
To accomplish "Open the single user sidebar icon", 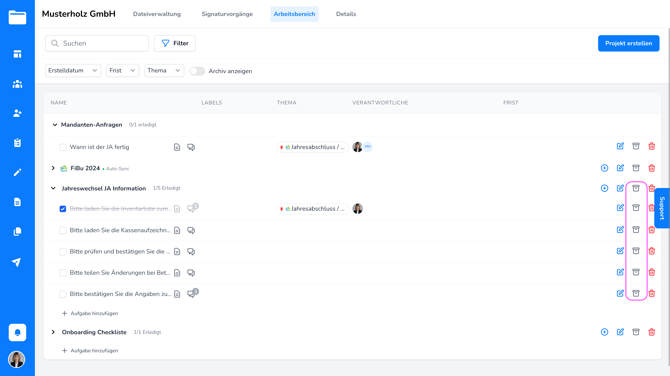I will tap(17, 113).
